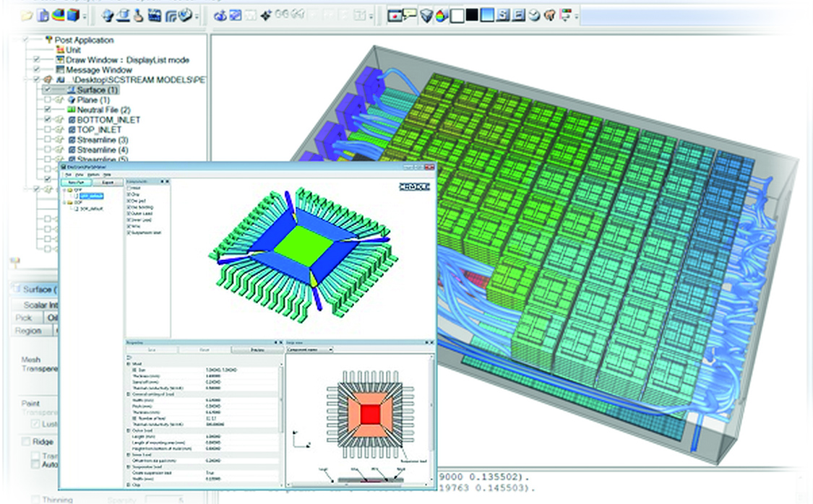Click the solid white background toolbar icon
813x504 pixels.
click(x=457, y=16)
